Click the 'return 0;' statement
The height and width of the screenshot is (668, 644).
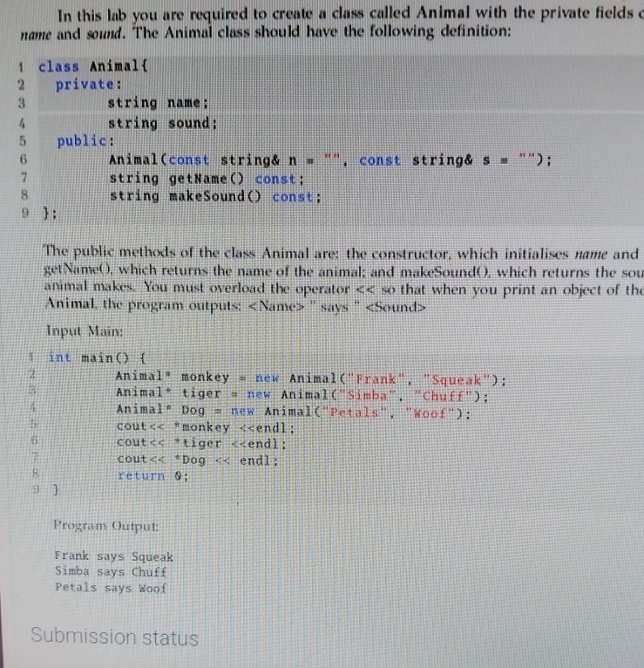point(153,475)
